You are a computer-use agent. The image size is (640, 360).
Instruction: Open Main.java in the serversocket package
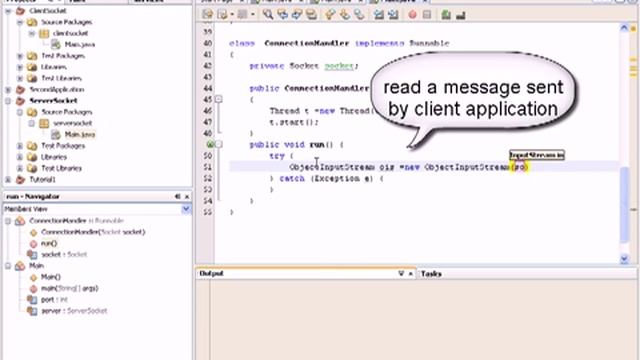coord(80,134)
